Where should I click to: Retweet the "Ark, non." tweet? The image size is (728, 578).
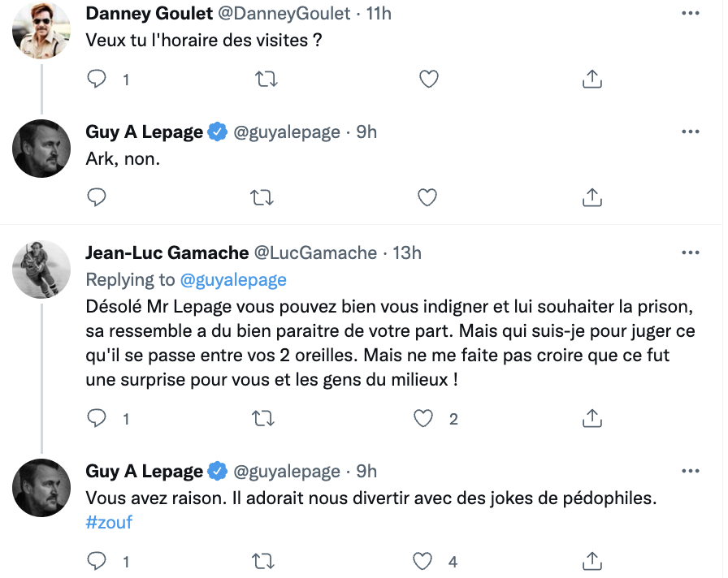(262, 198)
